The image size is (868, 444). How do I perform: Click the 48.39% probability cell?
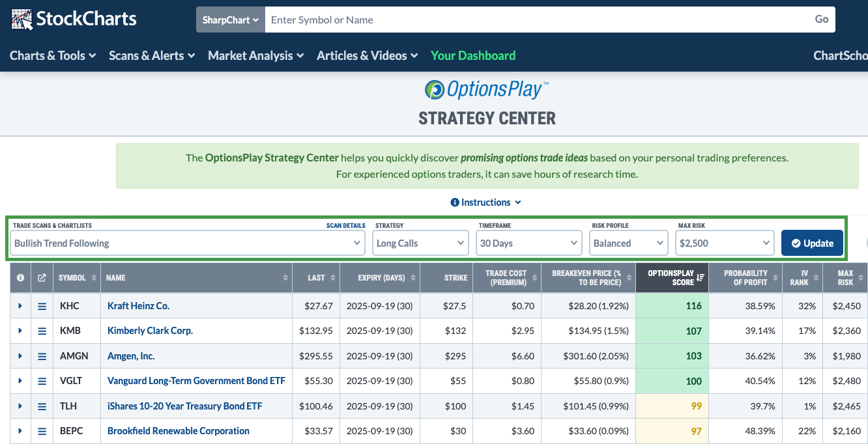point(745,431)
